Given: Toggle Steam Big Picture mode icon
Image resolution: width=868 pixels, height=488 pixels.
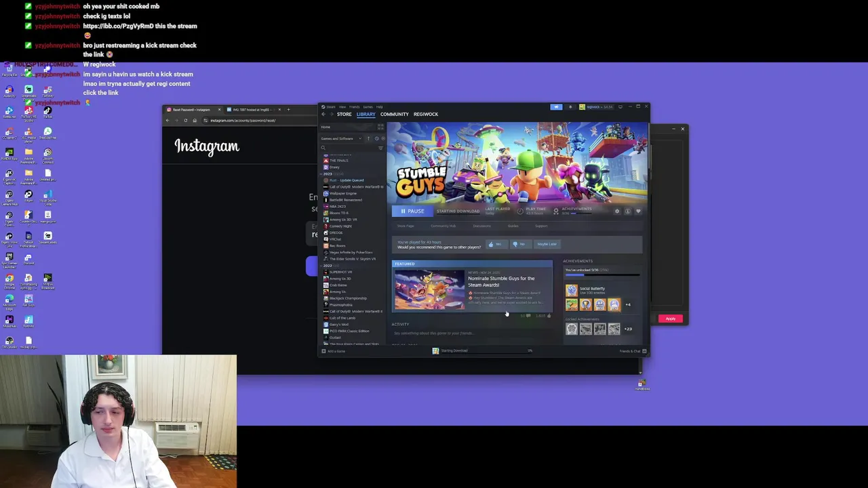Looking at the screenshot, I should [620, 106].
